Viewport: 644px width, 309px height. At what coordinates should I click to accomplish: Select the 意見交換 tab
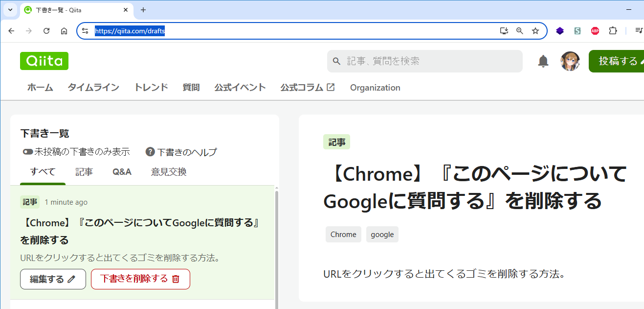click(169, 172)
